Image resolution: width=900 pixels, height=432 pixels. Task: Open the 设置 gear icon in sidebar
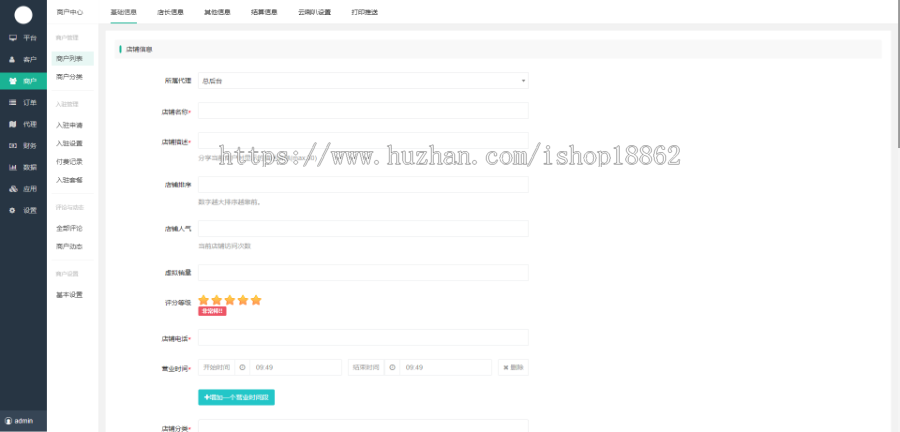point(13,211)
